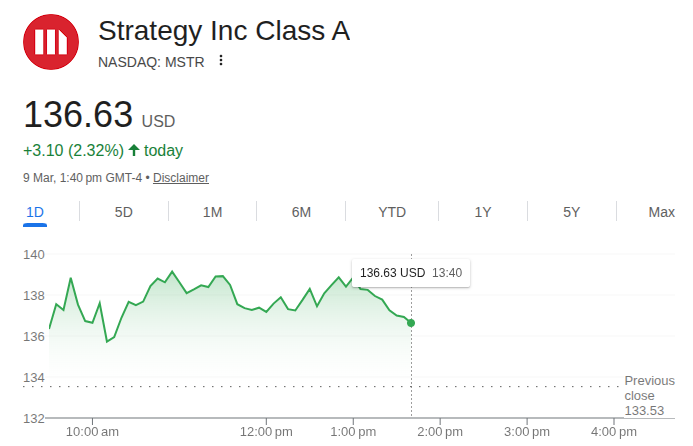Click the green up arrow beside today
Viewport: 693px width, 446px height.
[x=134, y=150]
